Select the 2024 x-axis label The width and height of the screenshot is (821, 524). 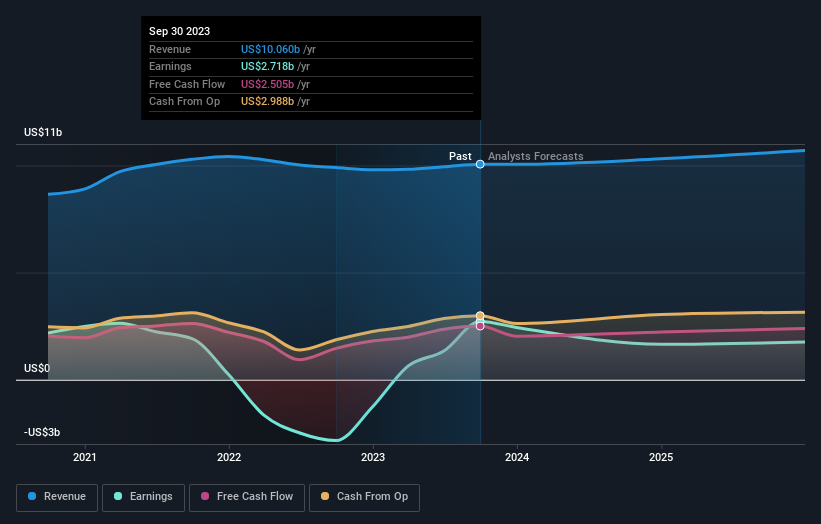(x=517, y=458)
